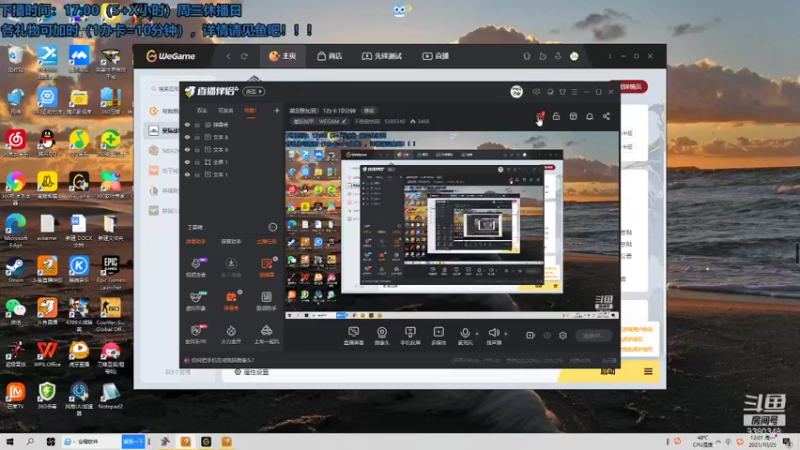The image size is (800, 450).
Task: Click the WeGame search field
Action: [165, 89]
